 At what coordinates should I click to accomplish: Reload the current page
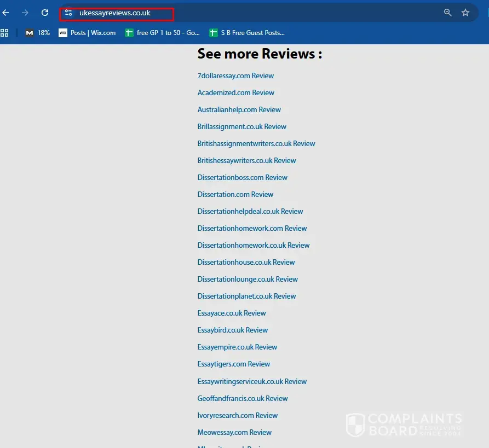tap(45, 13)
